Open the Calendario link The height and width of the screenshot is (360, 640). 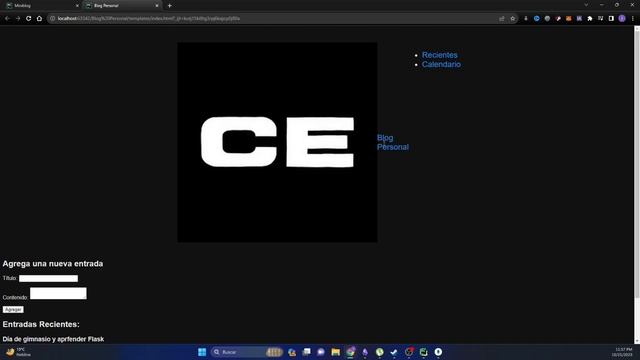(441, 64)
